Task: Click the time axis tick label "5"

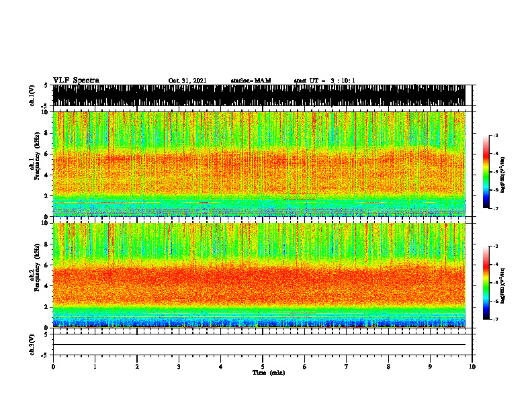Action: click(x=263, y=367)
